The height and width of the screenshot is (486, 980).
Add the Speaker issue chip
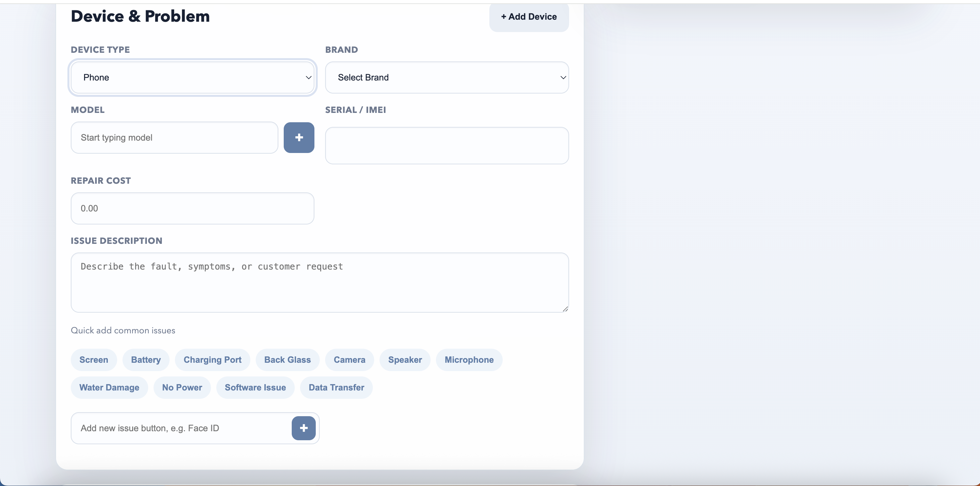(405, 360)
